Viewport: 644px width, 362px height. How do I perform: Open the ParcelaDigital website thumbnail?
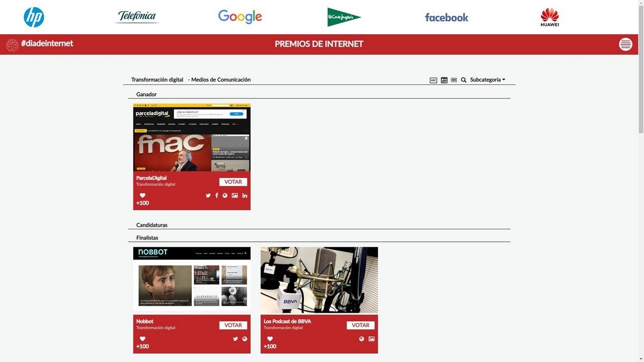click(x=192, y=137)
